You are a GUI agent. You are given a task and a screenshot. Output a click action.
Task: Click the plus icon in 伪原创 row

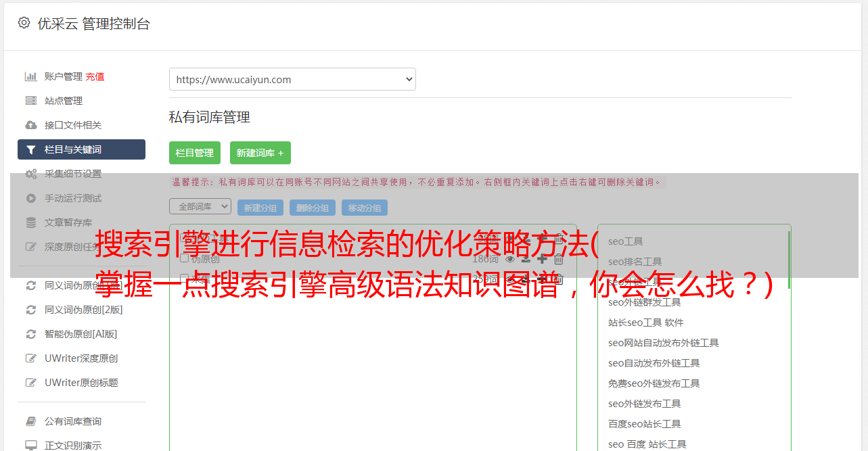pos(542,258)
